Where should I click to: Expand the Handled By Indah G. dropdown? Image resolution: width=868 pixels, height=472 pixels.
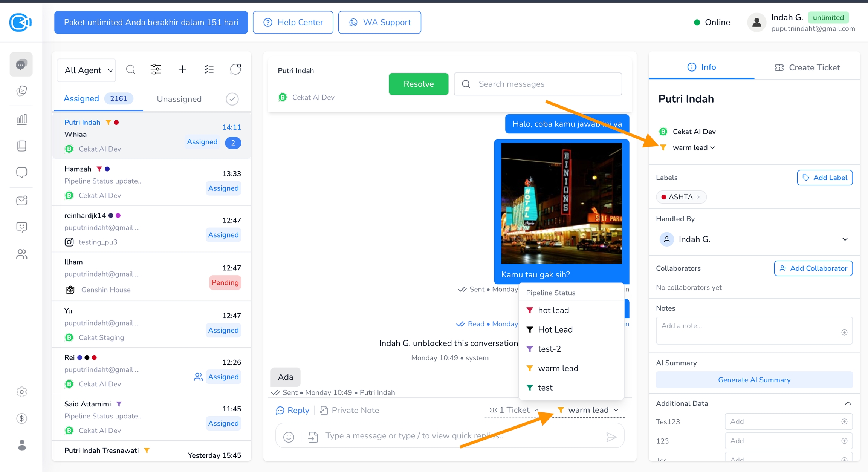845,239
